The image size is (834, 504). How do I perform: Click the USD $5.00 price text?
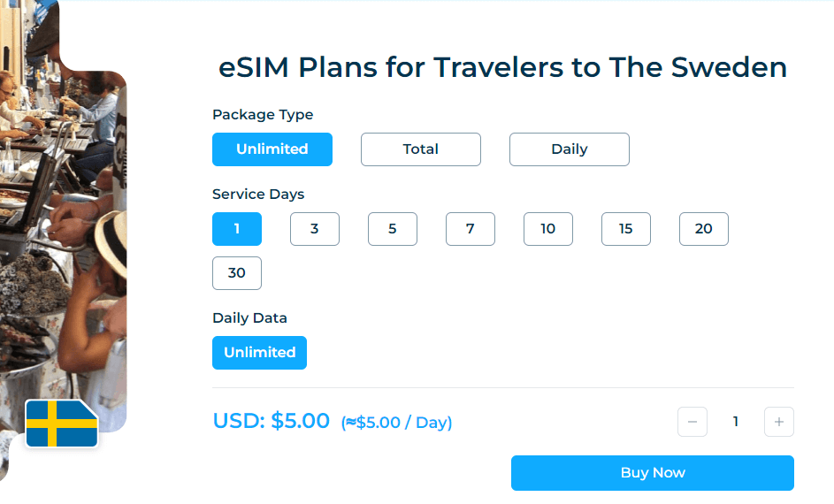point(272,421)
